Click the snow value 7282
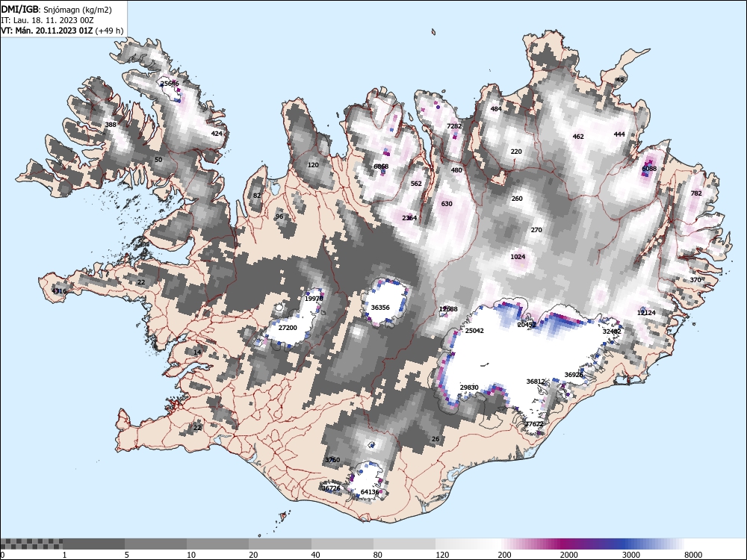The image size is (747, 560). point(454,126)
